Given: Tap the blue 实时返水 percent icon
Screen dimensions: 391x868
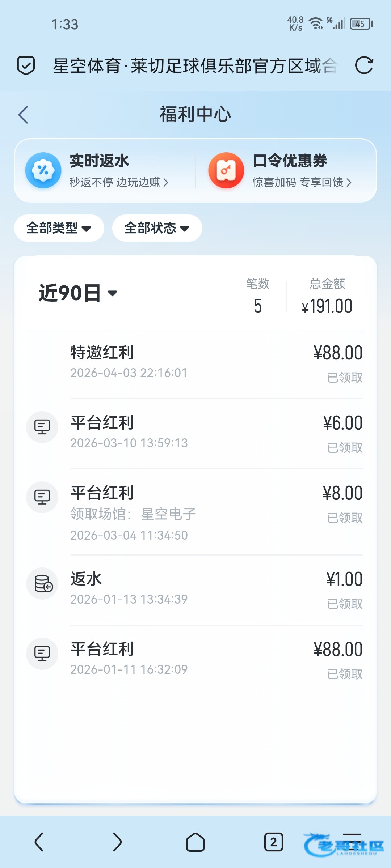Looking at the screenshot, I should pos(43,170).
